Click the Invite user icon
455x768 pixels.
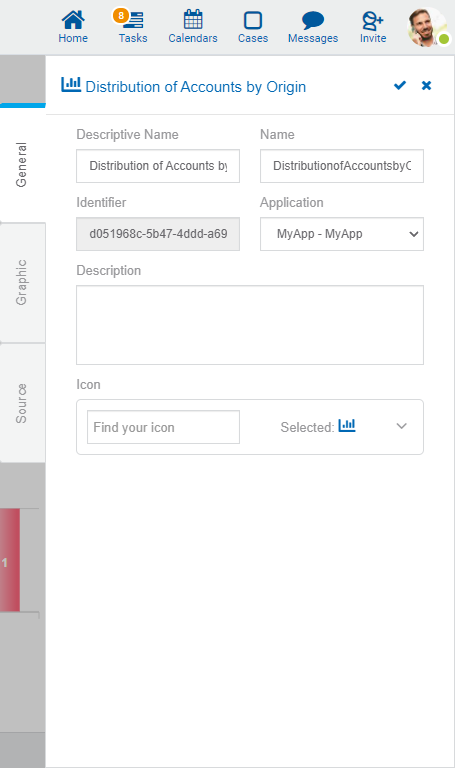pos(373,27)
